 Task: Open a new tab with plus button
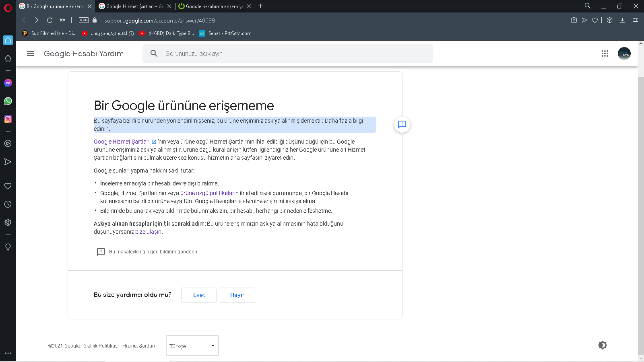260,6
